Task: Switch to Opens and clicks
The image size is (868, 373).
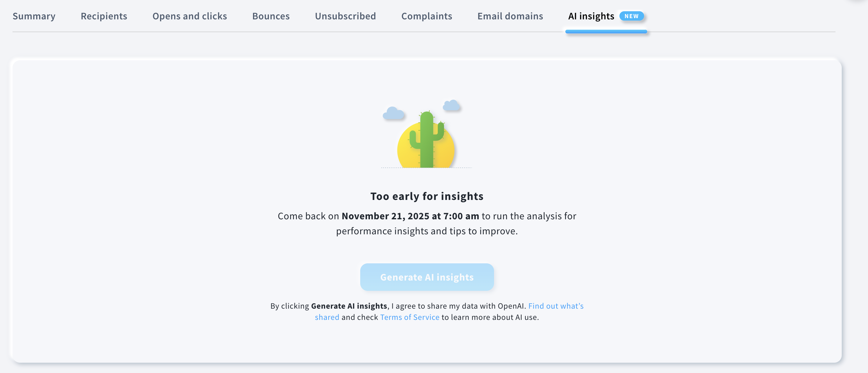Action: click(x=190, y=16)
